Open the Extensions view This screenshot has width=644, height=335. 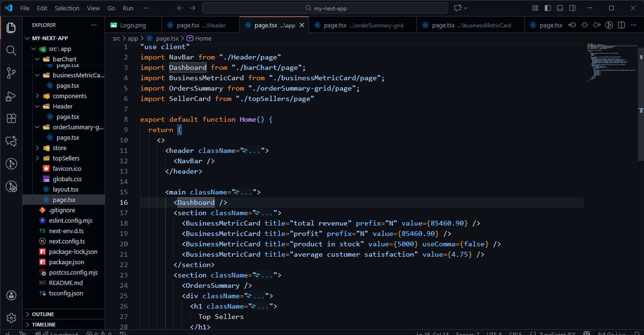(11, 118)
